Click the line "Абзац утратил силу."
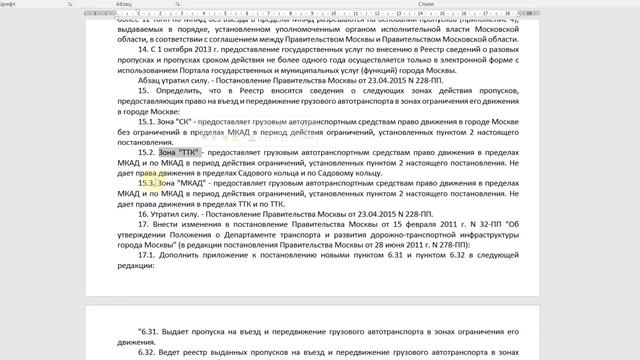 pos(173,80)
